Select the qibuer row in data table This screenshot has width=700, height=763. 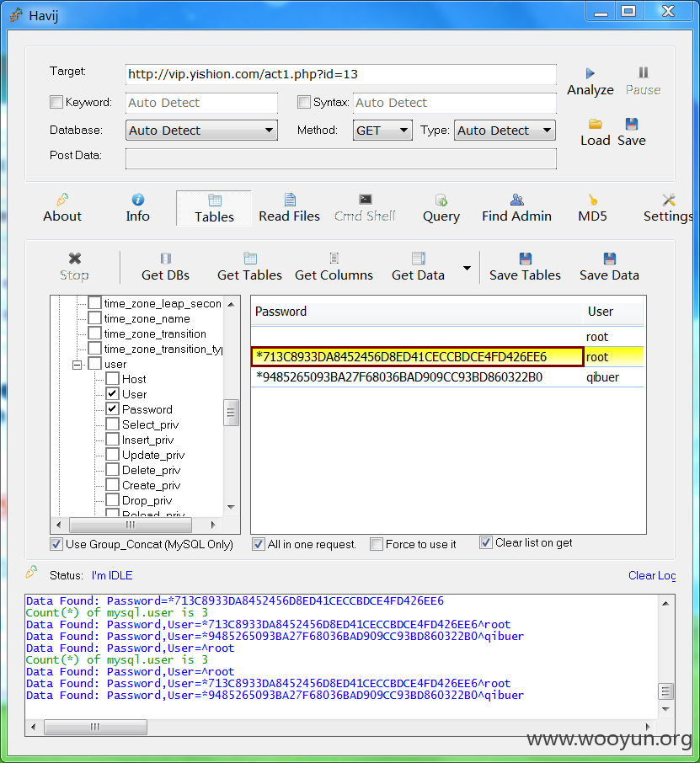(x=446, y=377)
